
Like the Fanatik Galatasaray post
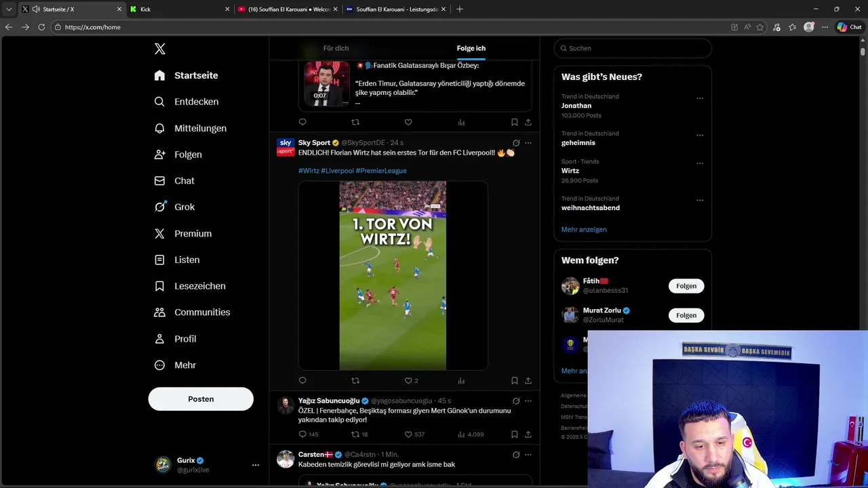(408, 123)
